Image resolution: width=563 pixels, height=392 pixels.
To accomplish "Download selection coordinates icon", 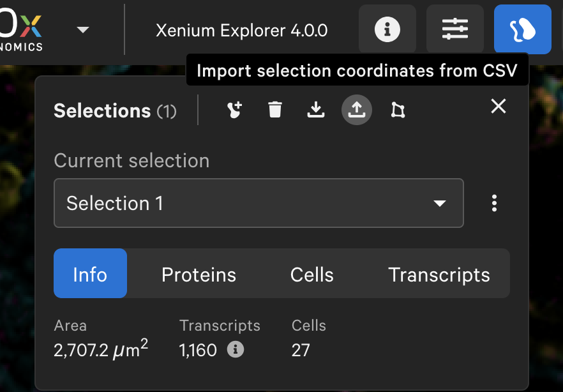I will (x=316, y=110).
